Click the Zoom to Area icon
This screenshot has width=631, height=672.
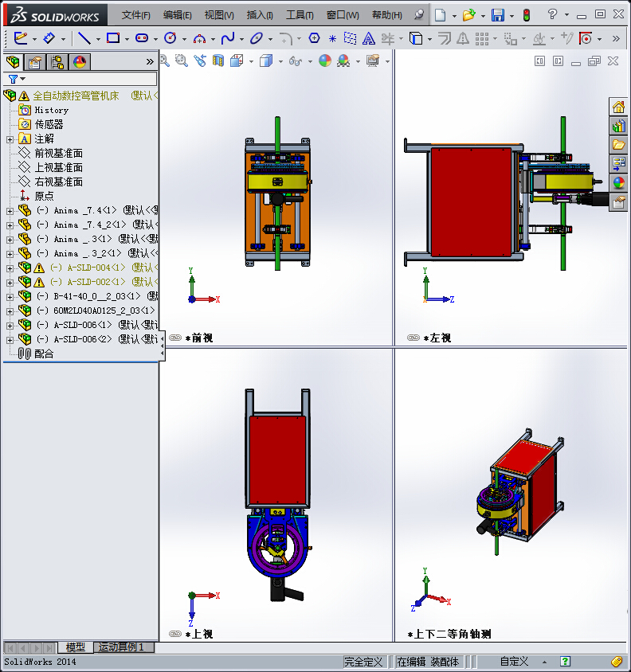[x=182, y=61]
